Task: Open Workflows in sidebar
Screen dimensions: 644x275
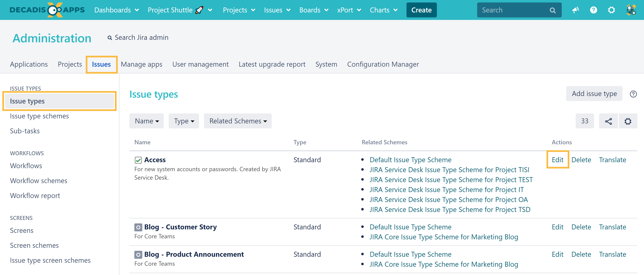Action: point(26,166)
